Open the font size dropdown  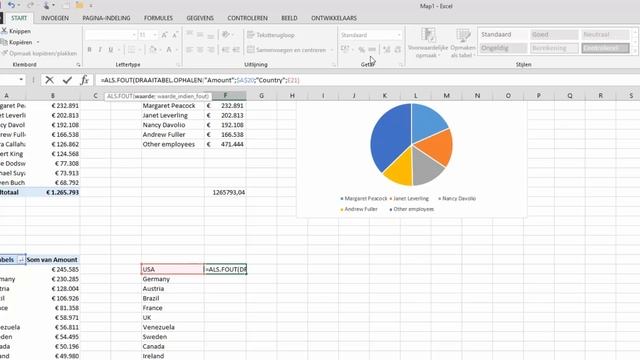click(x=154, y=35)
